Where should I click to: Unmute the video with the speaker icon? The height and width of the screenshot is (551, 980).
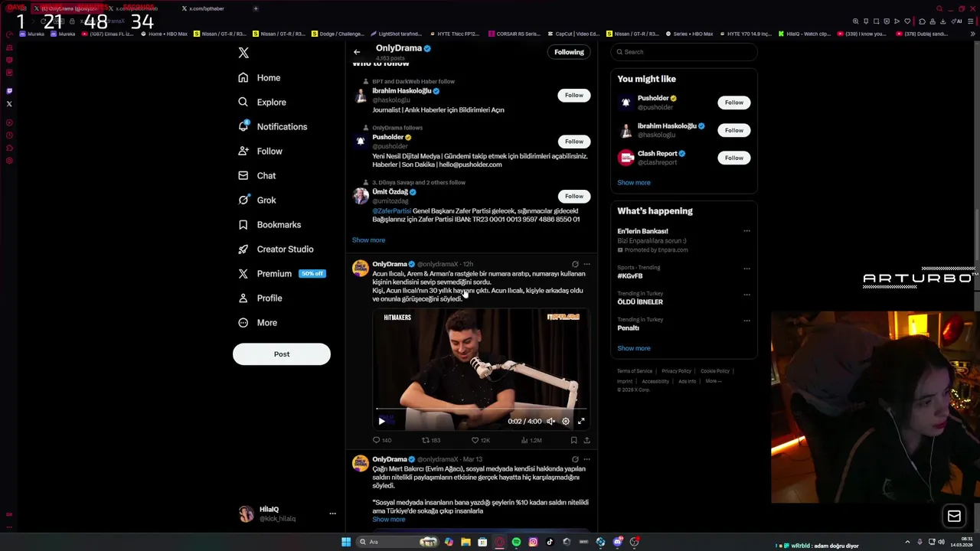click(550, 421)
